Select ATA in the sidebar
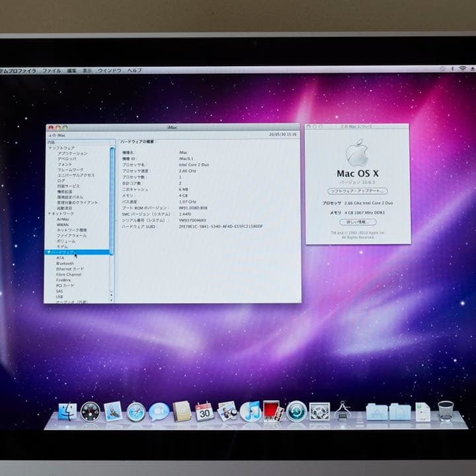Image resolution: width=476 pixels, height=476 pixels. (x=60, y=258)
